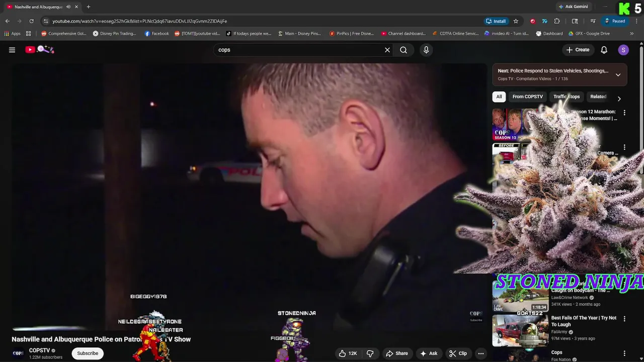644x362 pixels.
Task: View site information in address bar
Action: 46,21
